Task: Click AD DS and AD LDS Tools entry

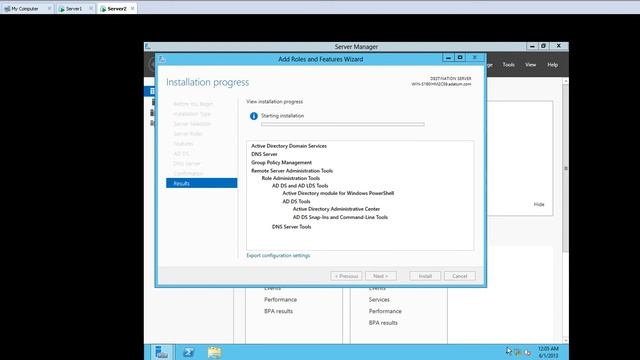Action: (300, 186)
